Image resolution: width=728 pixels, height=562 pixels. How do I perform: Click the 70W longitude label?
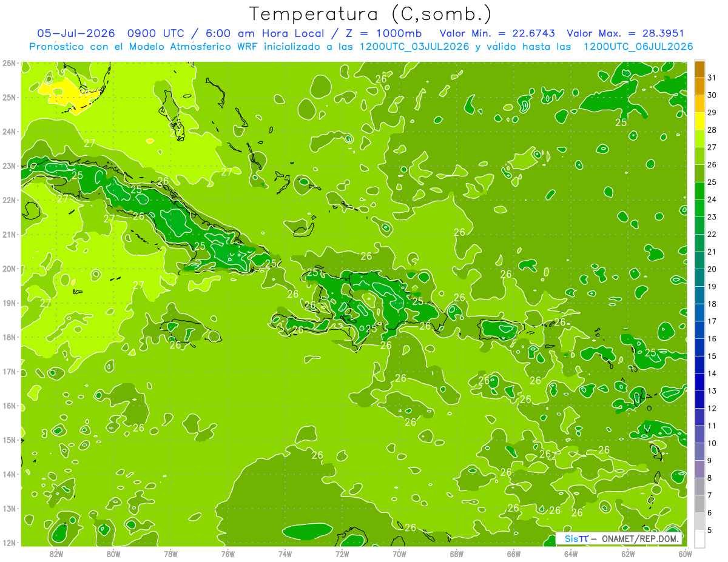(x=399, y=554)
